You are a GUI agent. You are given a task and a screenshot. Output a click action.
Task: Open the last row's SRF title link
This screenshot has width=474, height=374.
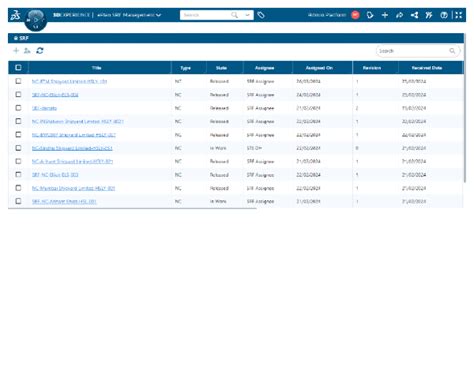[64, 201]
